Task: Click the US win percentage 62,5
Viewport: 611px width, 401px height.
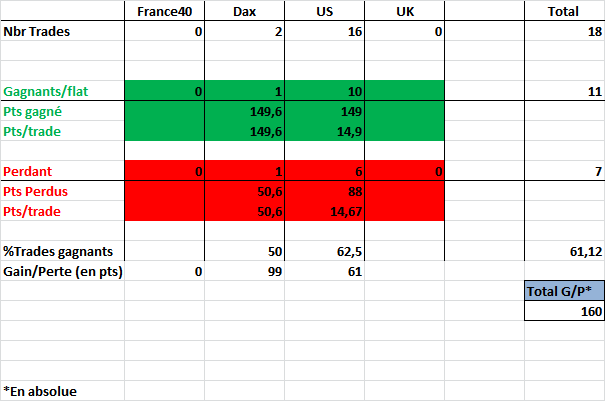Action: pyautogui.click(x=325, y=251)
